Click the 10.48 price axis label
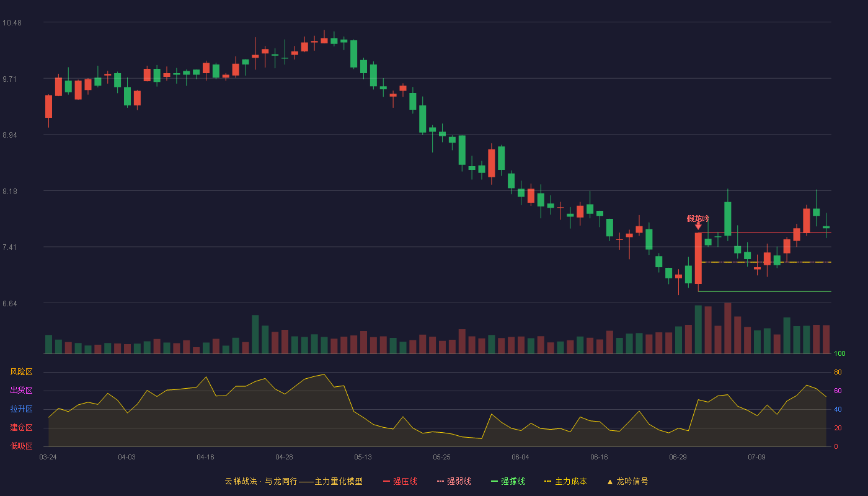Viewport: 868px width, 496px height. pos(12,23)
